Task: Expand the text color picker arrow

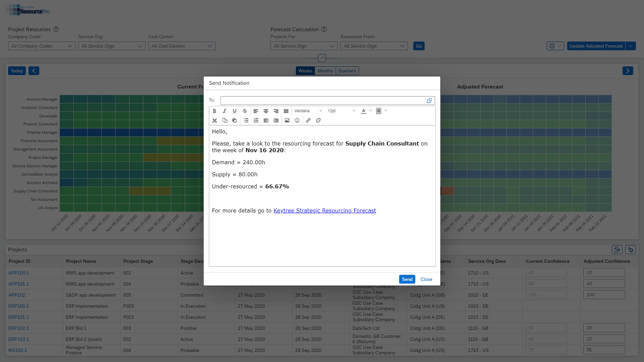Action: click(x=371, y=111)
